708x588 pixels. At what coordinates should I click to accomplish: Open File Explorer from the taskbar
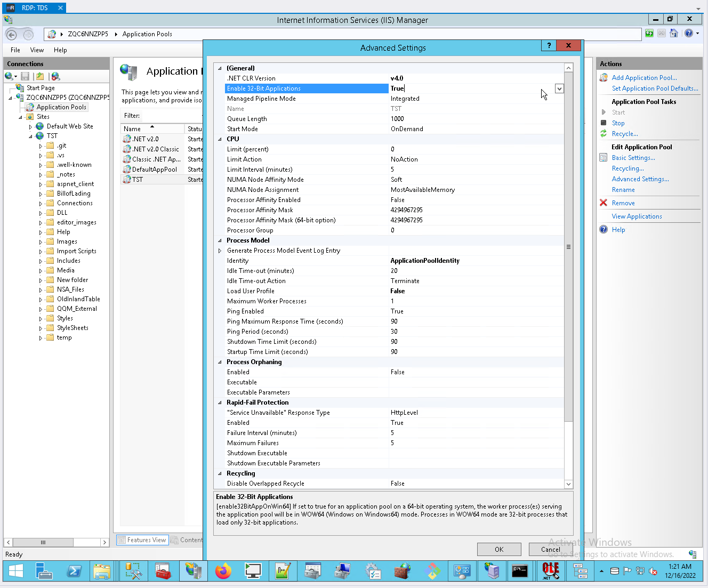pyautogui.click(x=102, y=571)
